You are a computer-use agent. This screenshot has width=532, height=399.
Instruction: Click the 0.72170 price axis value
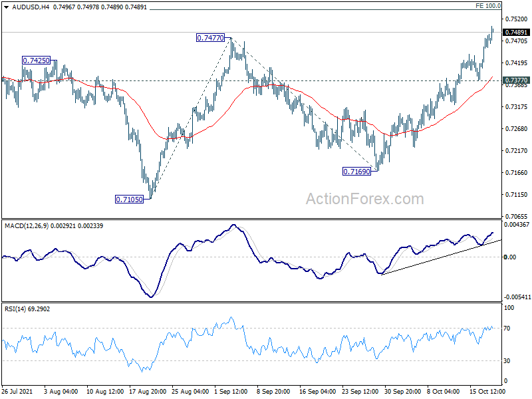click(x=517, y=151)
